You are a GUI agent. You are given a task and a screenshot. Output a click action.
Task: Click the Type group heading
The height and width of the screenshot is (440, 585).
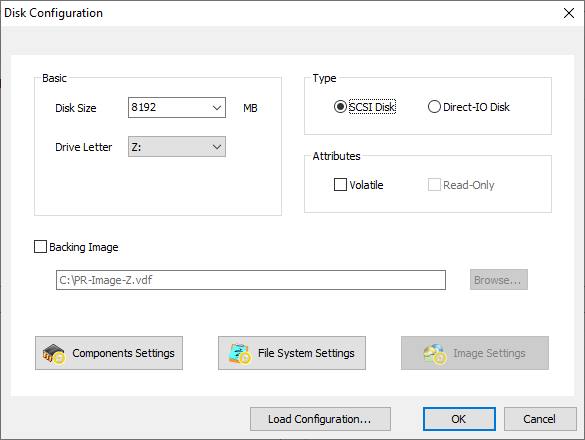[324, 78]
